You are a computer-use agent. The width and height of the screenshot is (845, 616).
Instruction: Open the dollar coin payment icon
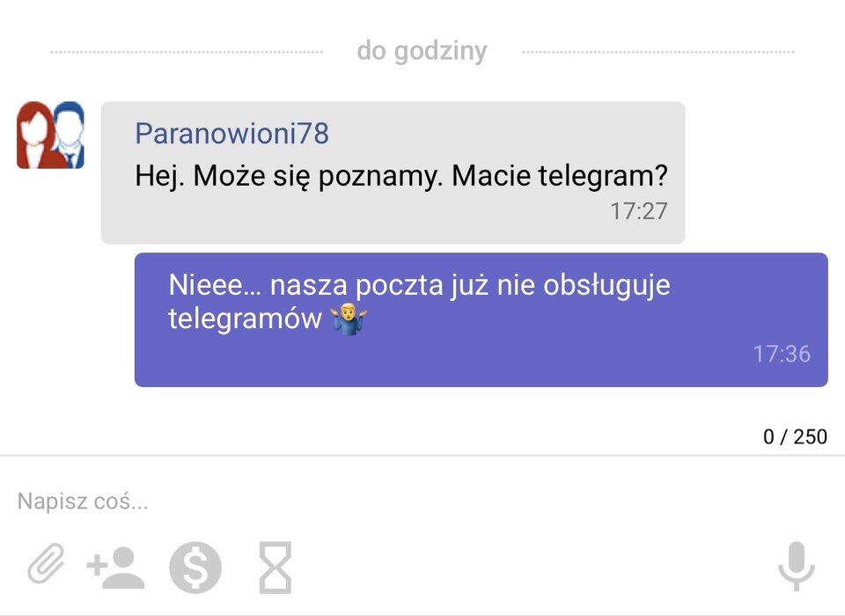tap(195, 568)
